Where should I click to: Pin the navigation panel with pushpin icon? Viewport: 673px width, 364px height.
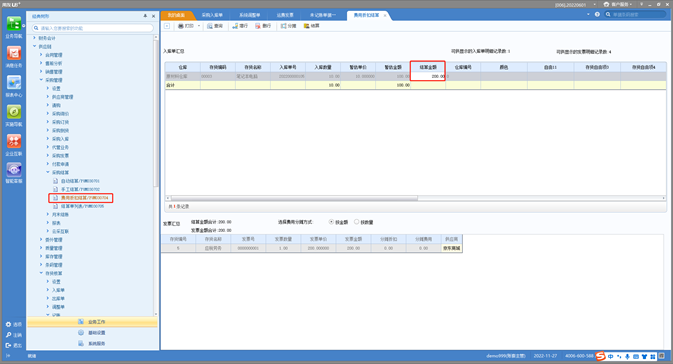145,16
